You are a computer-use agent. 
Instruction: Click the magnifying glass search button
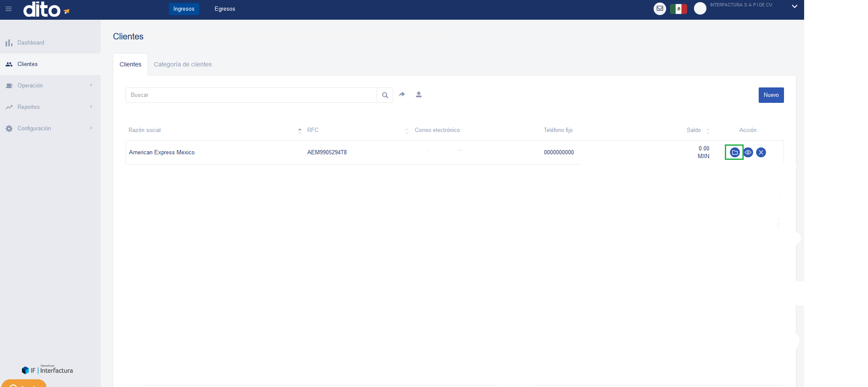coord(385,95)
